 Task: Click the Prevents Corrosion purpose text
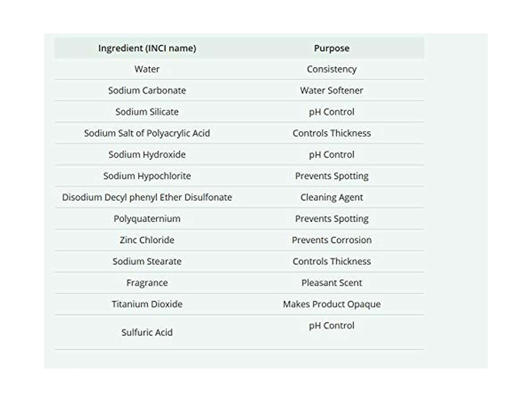coord(332,240)
